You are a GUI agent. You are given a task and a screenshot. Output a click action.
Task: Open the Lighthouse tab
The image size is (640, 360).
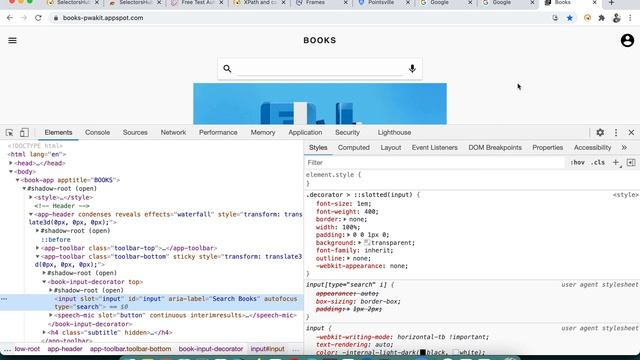tap(394, 132)
